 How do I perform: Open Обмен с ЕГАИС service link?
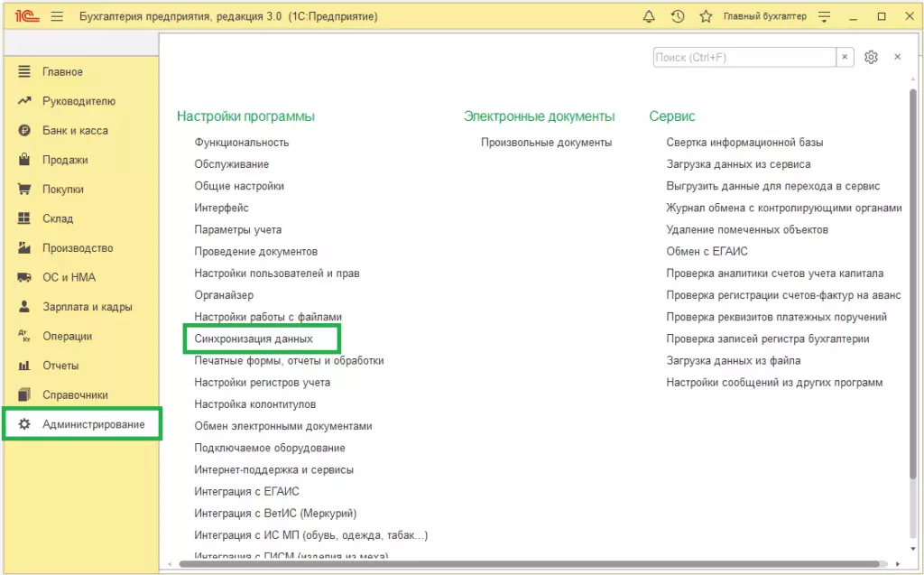point(707,251)
